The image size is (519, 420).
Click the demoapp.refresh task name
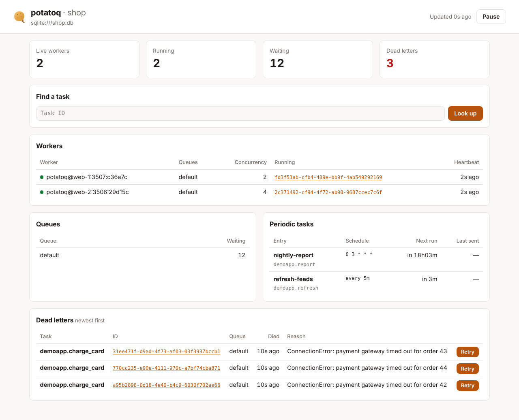pos(296,288)
